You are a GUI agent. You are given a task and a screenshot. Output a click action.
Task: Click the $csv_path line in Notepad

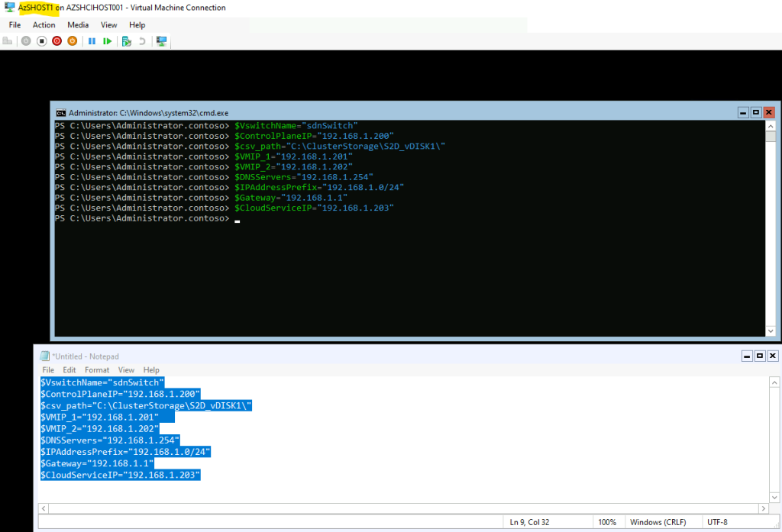tap(146, 405)
